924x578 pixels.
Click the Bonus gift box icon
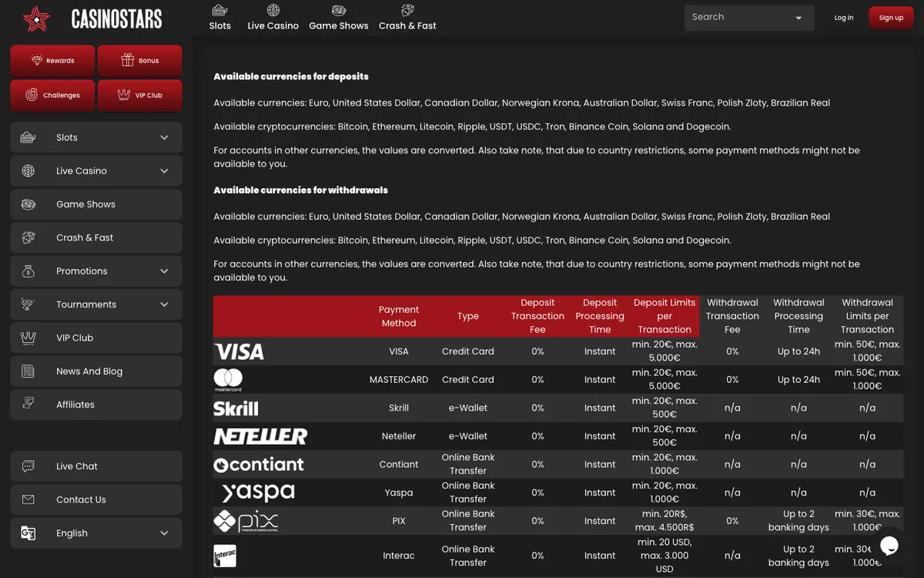[128, 60]
